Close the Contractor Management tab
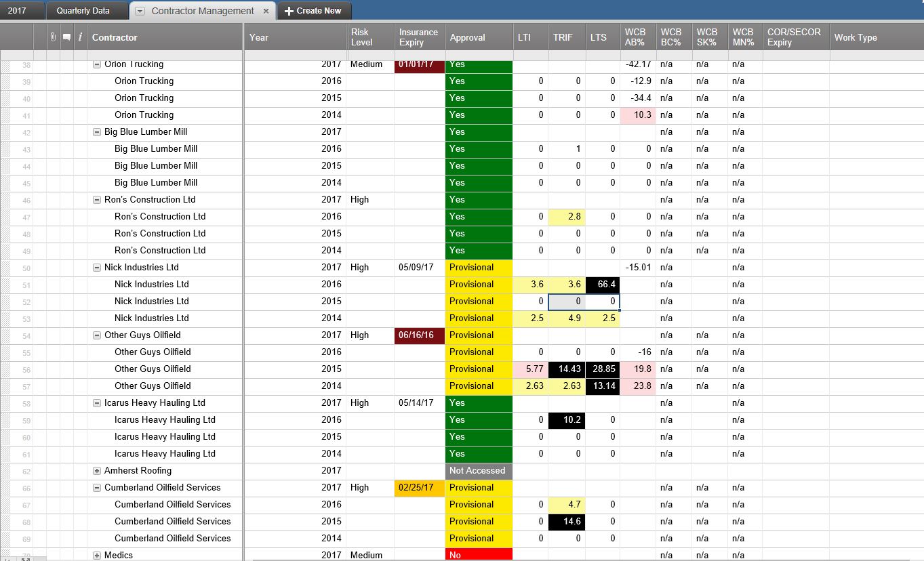Screen dimensions: 924x561 tap(266, 11)
